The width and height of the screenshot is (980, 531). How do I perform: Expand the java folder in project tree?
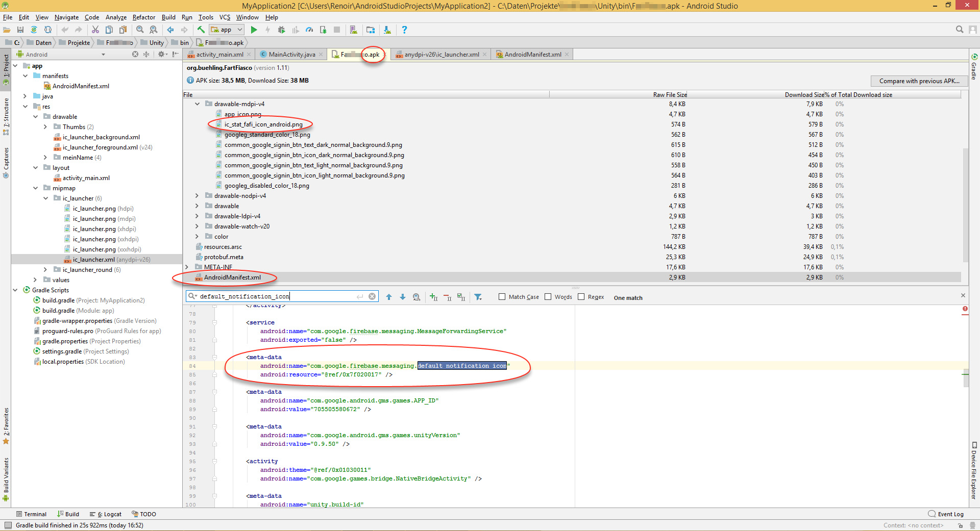pyautogui.click(x=25, y=96)
